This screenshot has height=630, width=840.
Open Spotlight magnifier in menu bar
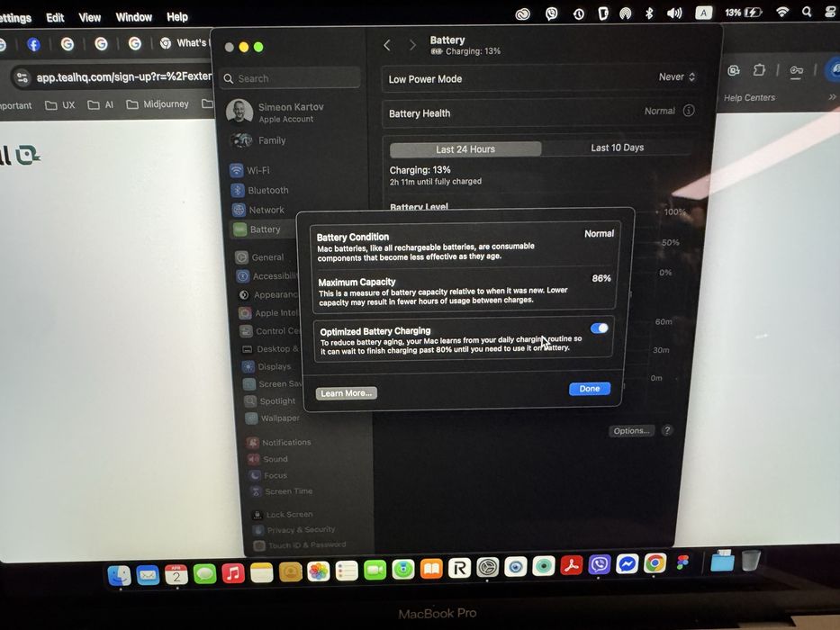tap(807, 12)
